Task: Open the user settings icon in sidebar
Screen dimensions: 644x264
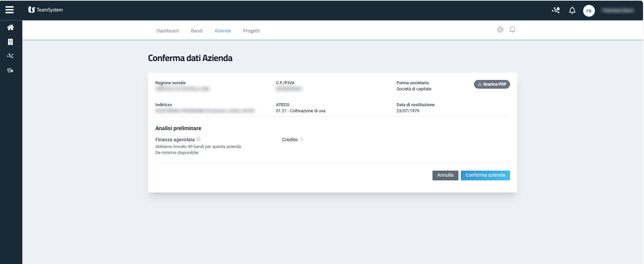Action: click(x=10, y=70)
